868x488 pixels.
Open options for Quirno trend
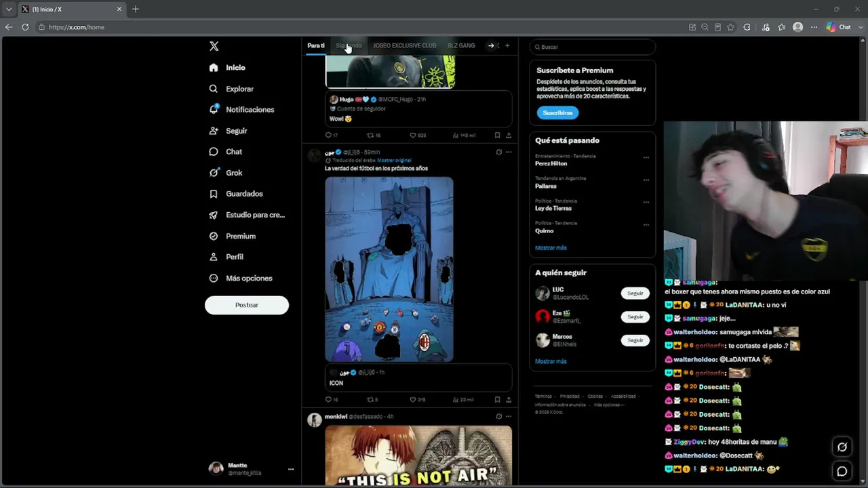point(646,224)
